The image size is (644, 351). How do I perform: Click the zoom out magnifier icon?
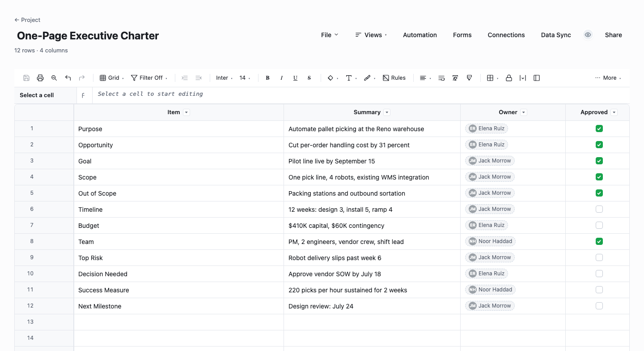tap(54, 78)
